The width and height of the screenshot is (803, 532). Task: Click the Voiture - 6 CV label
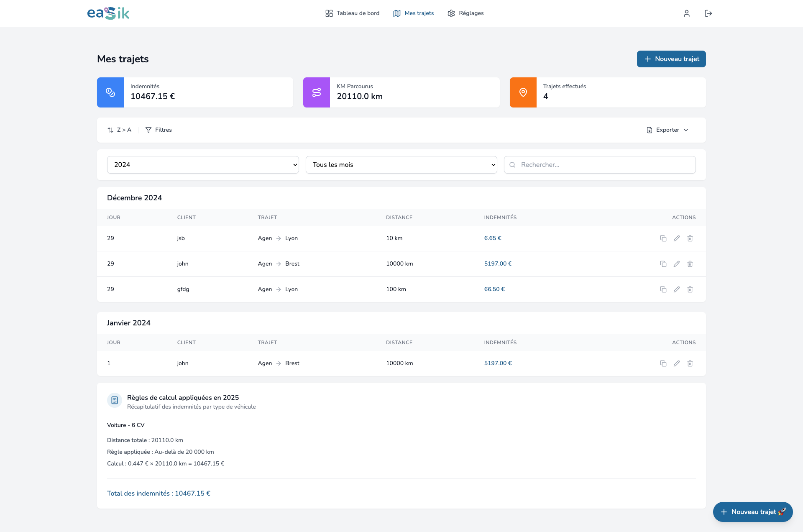pos(126,425)
